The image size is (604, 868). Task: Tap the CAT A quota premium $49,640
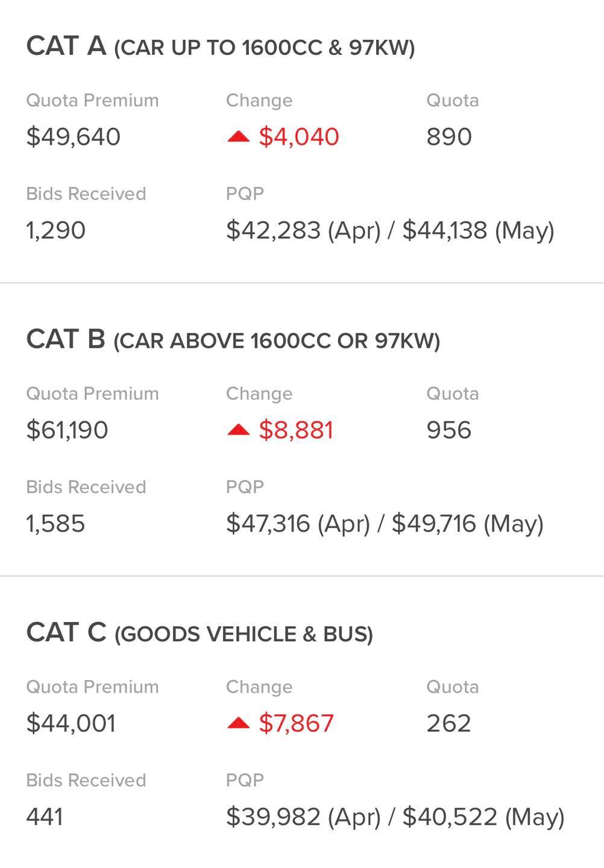tap(74, 137)
